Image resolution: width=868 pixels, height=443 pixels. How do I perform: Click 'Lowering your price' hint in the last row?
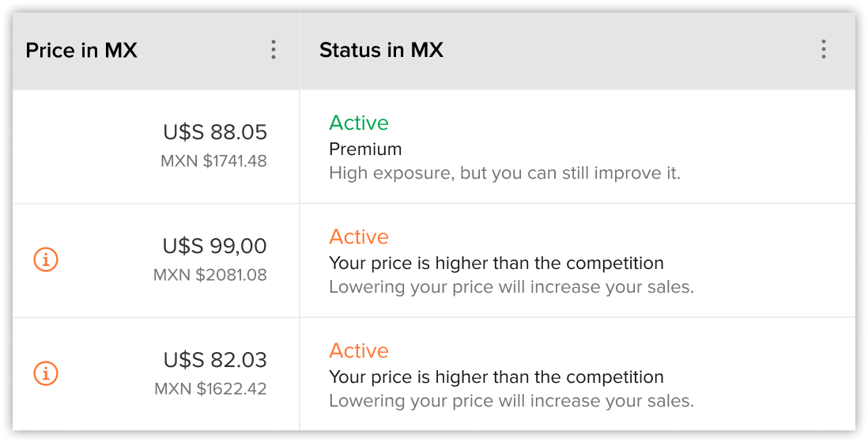tap(511, 401)
